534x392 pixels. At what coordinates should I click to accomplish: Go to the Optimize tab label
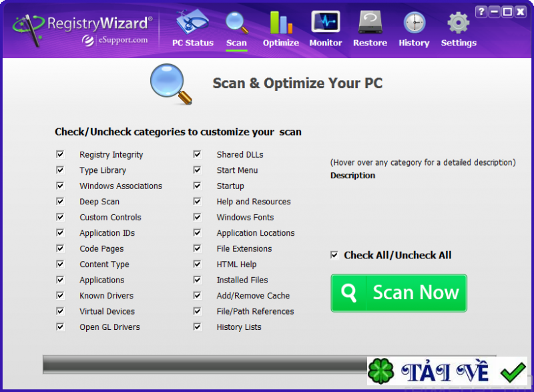(281, 43)
